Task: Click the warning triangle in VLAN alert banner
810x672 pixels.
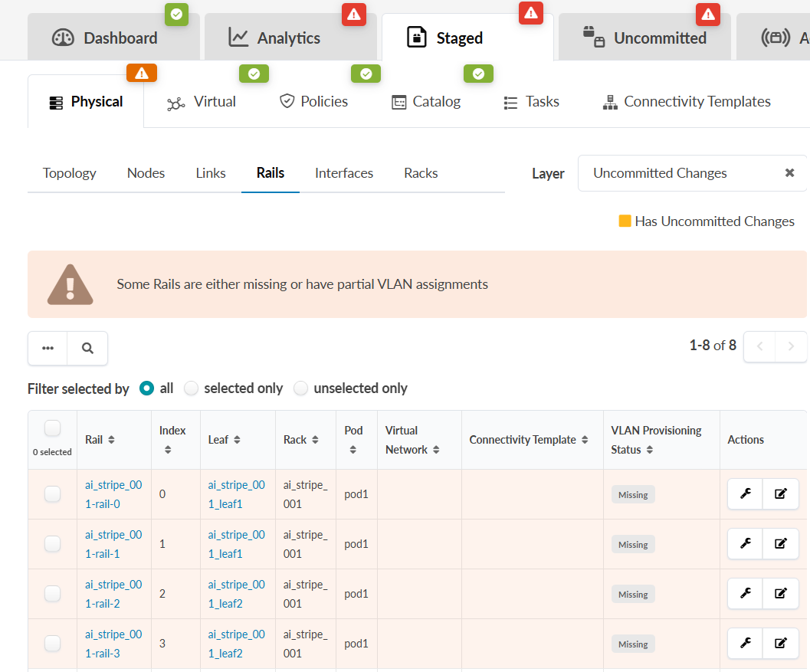Action: [x=71, y=284]
